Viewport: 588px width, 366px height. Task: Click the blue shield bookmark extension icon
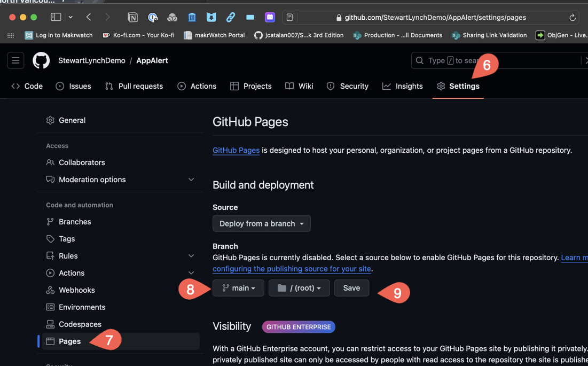(211, 17)
